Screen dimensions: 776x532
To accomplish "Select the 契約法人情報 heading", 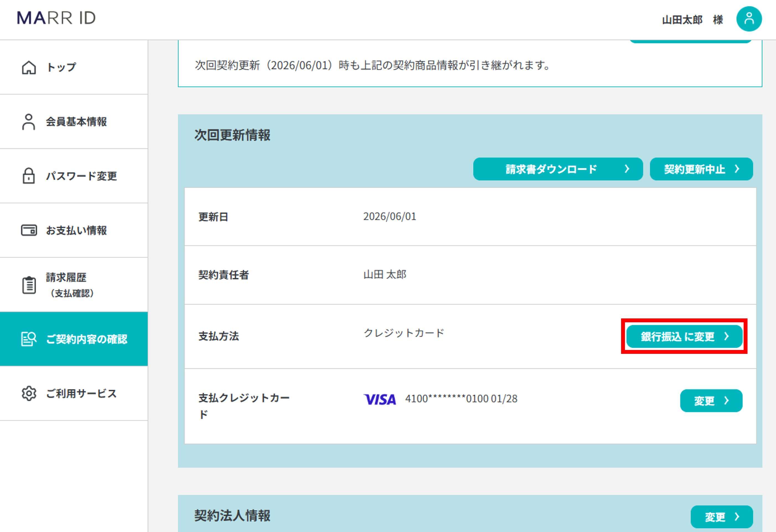I will (232, 516).
